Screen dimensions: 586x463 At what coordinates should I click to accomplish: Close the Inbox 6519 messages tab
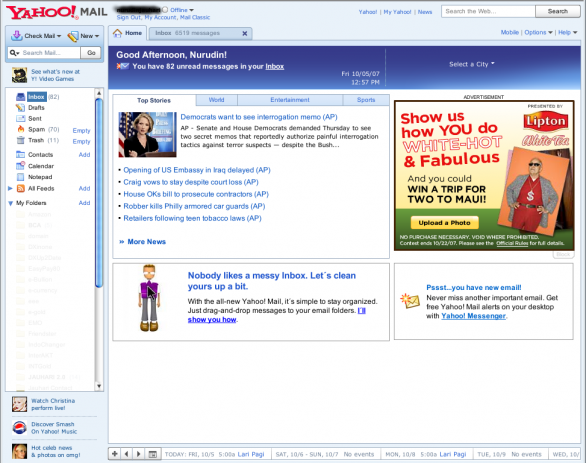click(245, 33)
